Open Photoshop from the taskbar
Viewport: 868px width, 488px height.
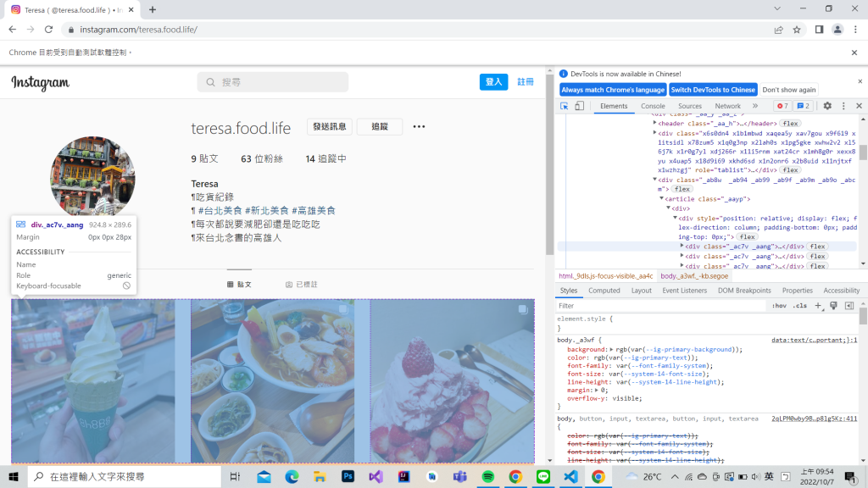coord(348,476)
